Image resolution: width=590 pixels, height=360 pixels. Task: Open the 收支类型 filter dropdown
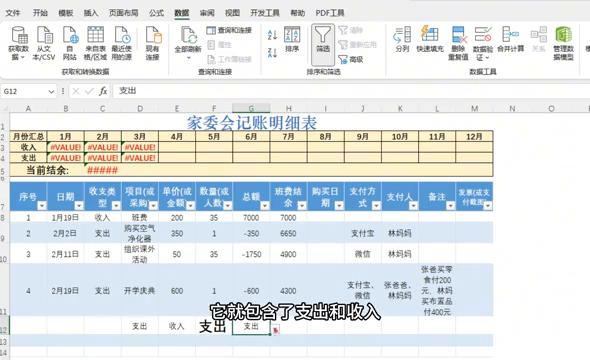click(116, 205)
